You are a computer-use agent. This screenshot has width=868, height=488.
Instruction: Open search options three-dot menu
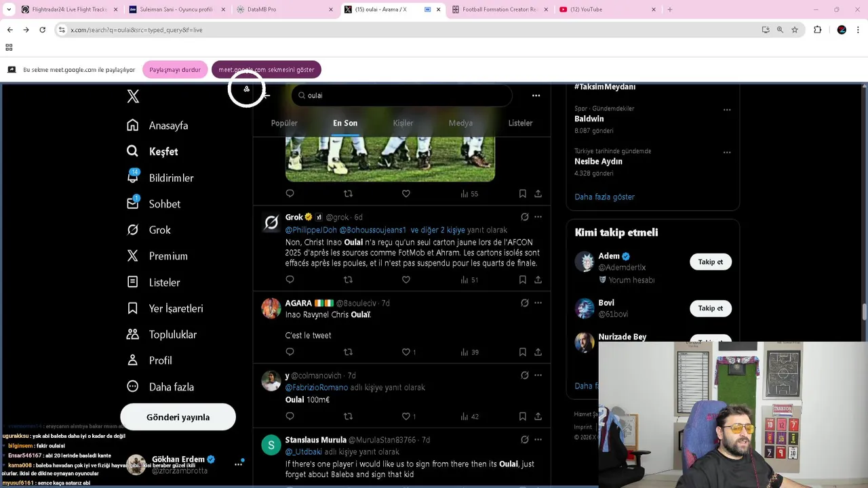tap(536, 96)
